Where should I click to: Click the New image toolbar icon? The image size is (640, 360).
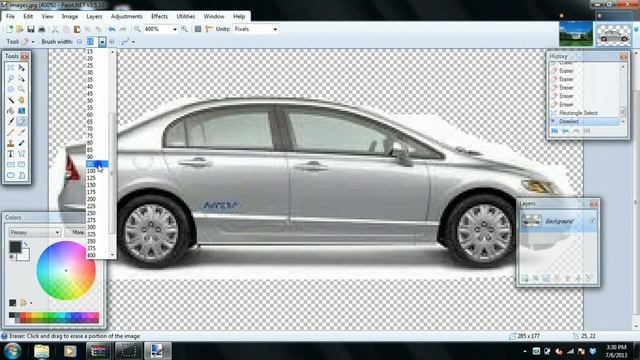9,29
